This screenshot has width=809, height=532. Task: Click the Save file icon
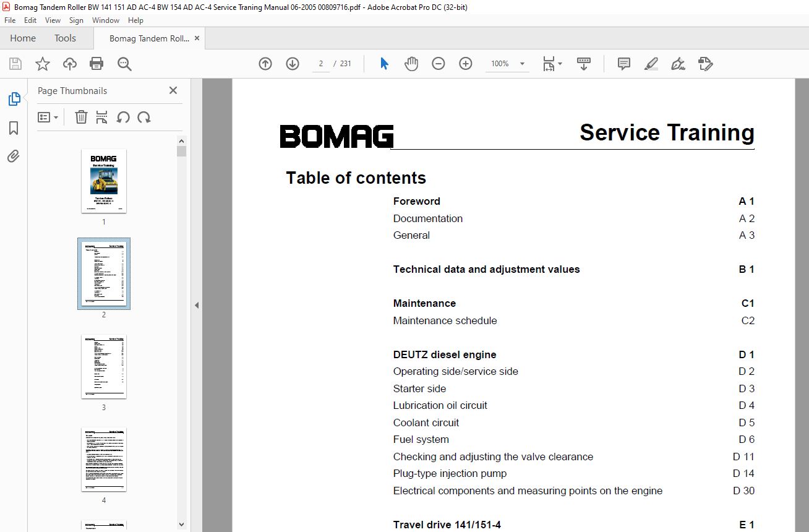tap(15, 64)
